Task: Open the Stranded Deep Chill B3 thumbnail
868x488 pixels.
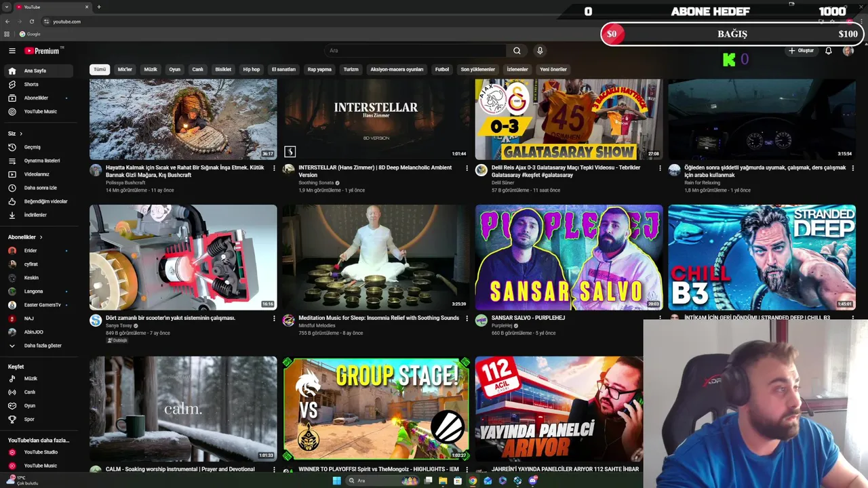Action: 762,258
